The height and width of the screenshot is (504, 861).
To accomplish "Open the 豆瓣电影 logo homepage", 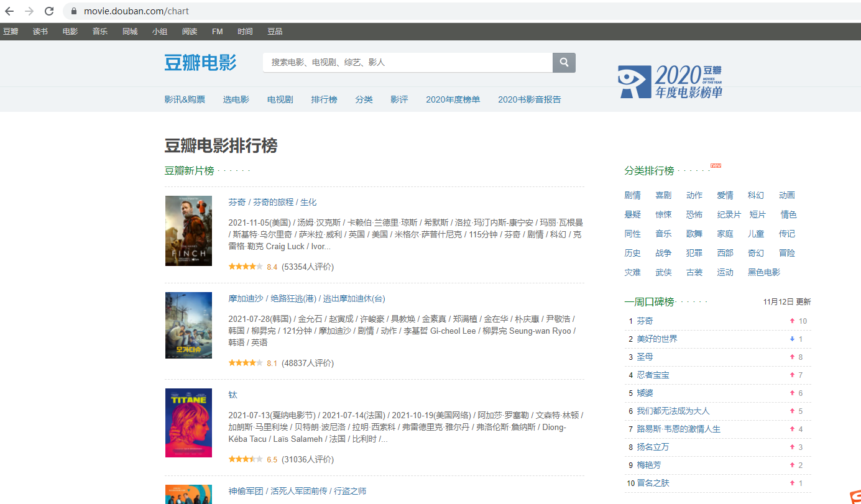I will point(200,62).
